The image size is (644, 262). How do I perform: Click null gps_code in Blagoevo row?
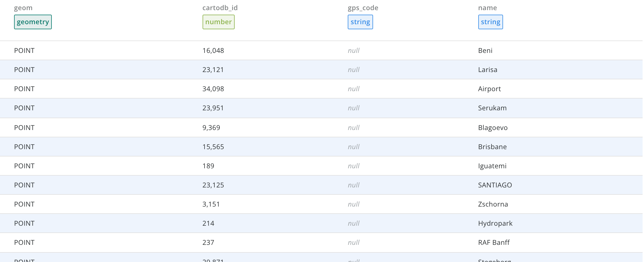point(354,128)
